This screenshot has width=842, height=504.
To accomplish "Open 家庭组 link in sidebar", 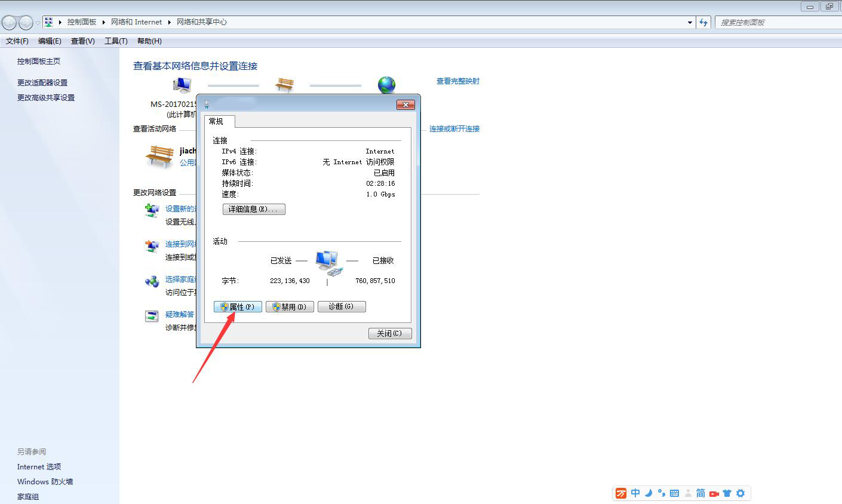I will click(x=28, y=496).
